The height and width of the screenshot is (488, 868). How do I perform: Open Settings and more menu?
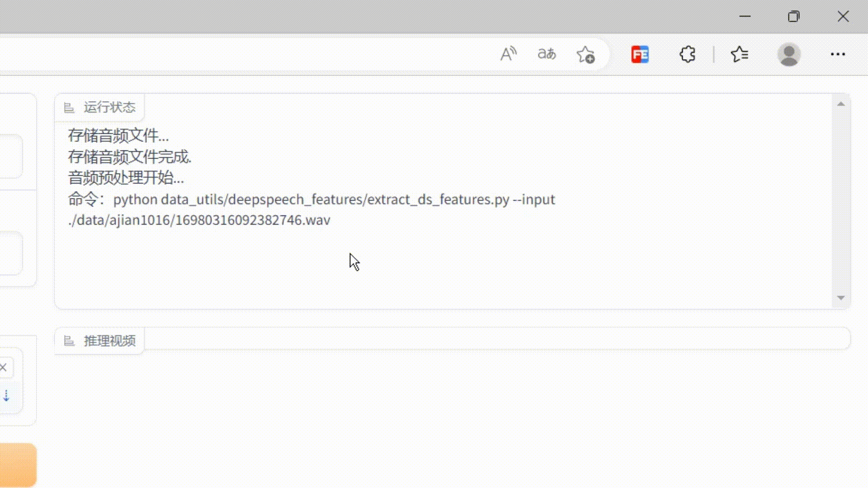838,55
